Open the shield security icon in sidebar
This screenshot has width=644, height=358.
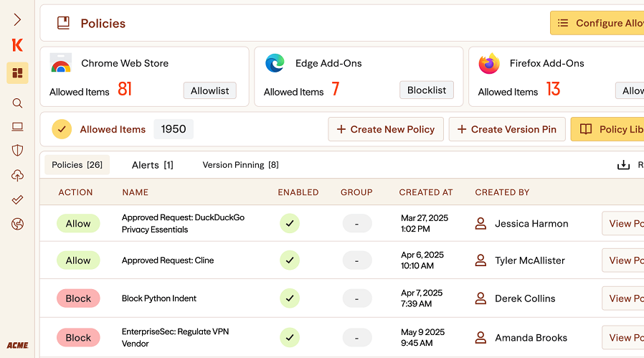(x=17, y=151)
